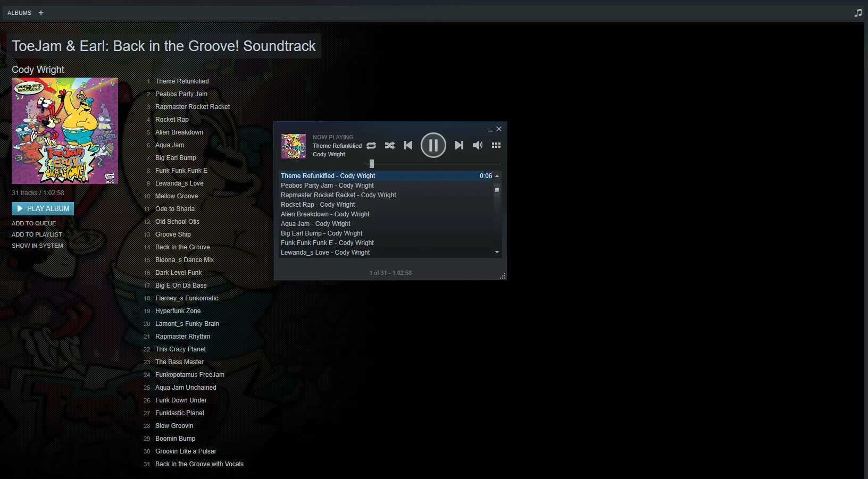The width and height of the screenshot is (868, 479).
Task: Select track This Crazy Planet
Action: coord(180,349)
